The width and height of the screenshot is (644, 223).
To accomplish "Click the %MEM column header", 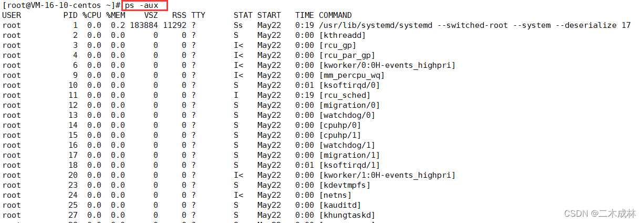I will pos(115,15).
